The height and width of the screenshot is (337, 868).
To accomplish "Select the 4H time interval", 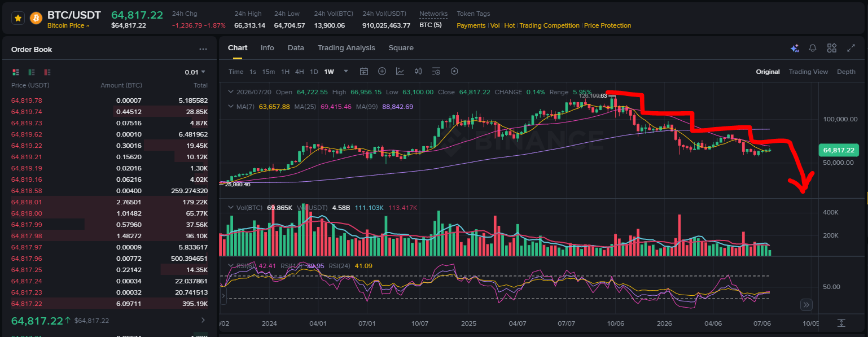I will (x=300, y=72).
